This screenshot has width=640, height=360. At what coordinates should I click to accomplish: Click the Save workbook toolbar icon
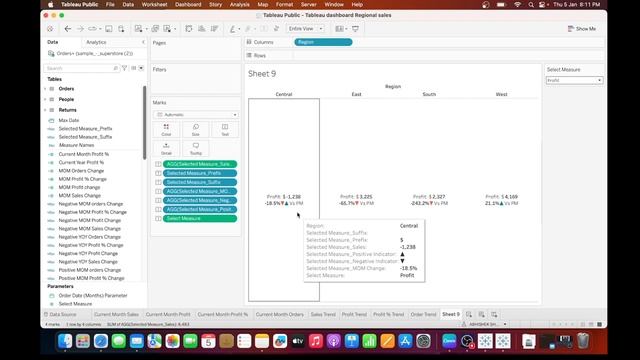(x=109, y=29)
